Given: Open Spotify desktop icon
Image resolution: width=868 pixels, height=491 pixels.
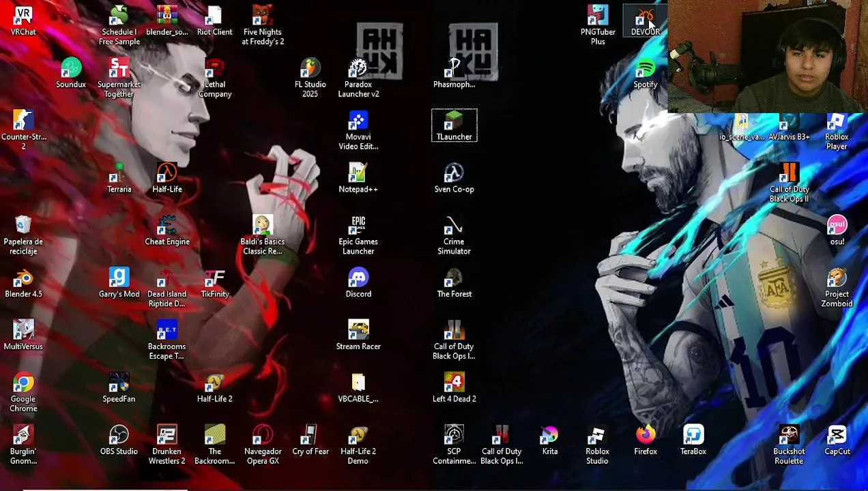Looking at the screenshot, I should (646, 74).
